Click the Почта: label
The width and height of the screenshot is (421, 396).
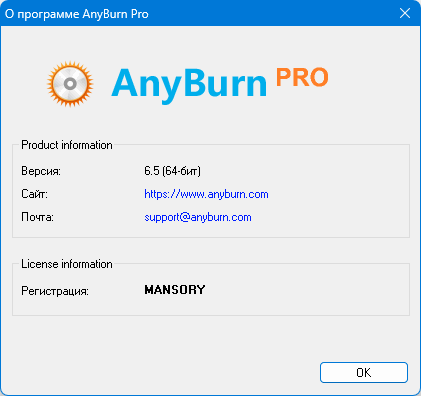[37, 217]
